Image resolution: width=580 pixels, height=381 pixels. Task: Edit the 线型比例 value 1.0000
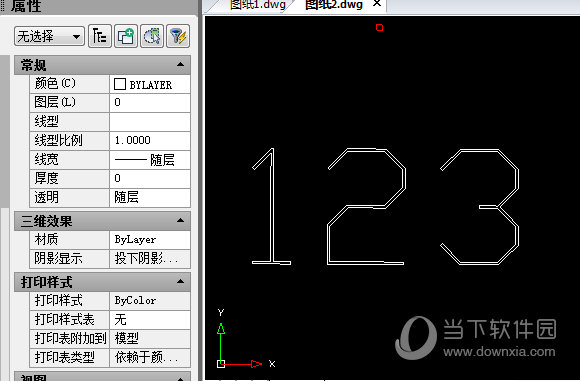tap(150, 141)
